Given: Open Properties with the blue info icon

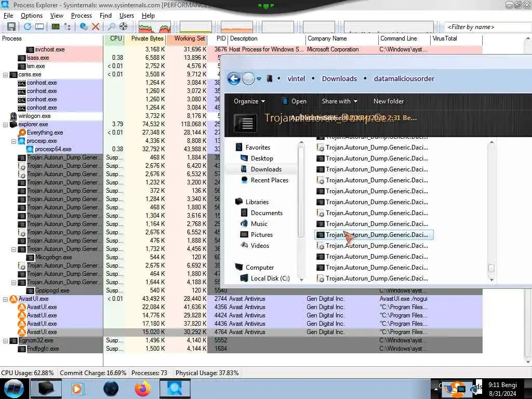Looking at the screenshot, I should click(x=84, y=26).
